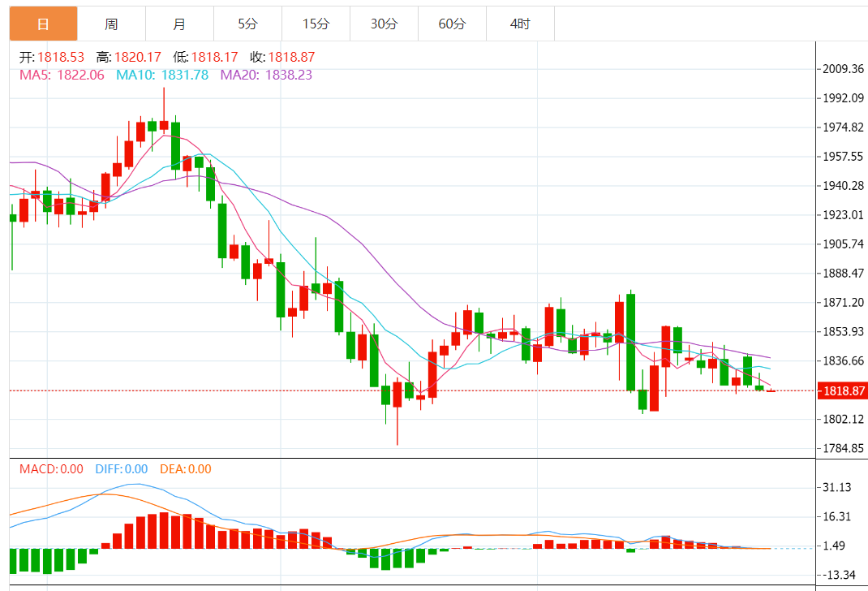Viewport: 868px width, 591px height.
Task: Click the 1992.09 price axis label
Action: click(843, 98)
